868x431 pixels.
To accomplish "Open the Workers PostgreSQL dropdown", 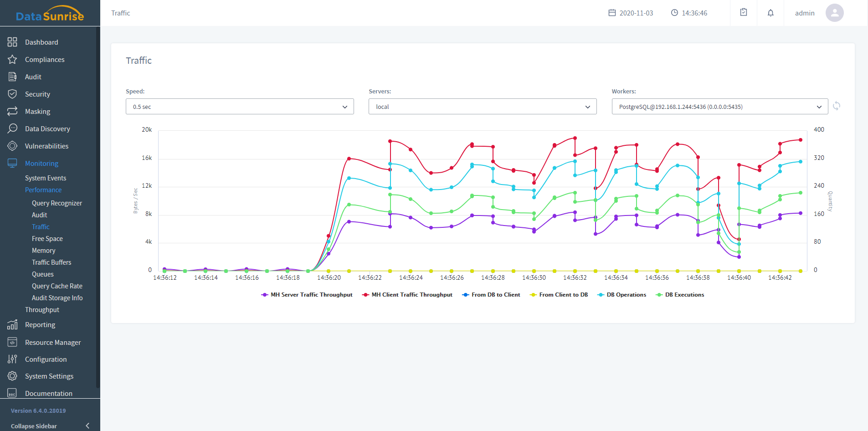I will click(719, 107).
